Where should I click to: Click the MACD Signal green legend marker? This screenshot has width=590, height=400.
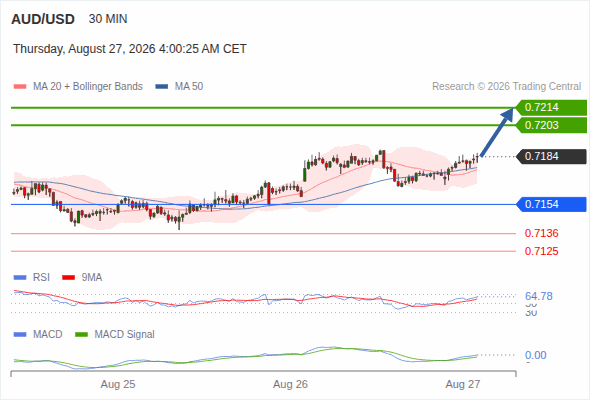81,335
